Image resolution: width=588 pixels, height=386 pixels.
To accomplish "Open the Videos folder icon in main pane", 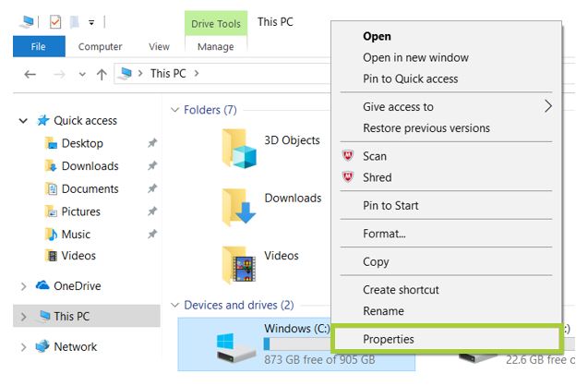I will [238, 263].
